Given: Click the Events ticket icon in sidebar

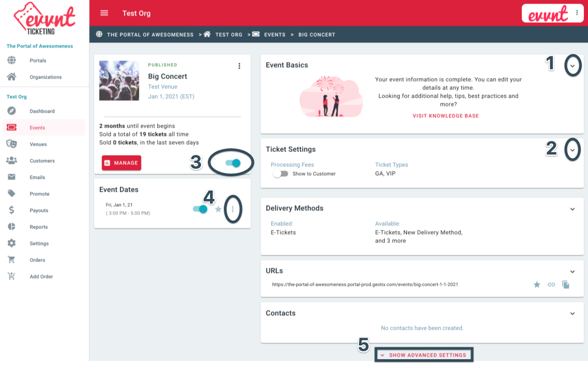Looking at the screenshot, I should point(11,128).
